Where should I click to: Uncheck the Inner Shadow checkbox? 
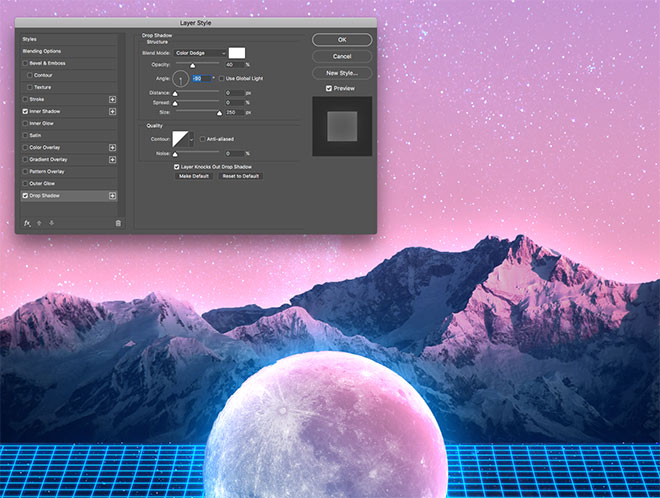pos(25,112)
